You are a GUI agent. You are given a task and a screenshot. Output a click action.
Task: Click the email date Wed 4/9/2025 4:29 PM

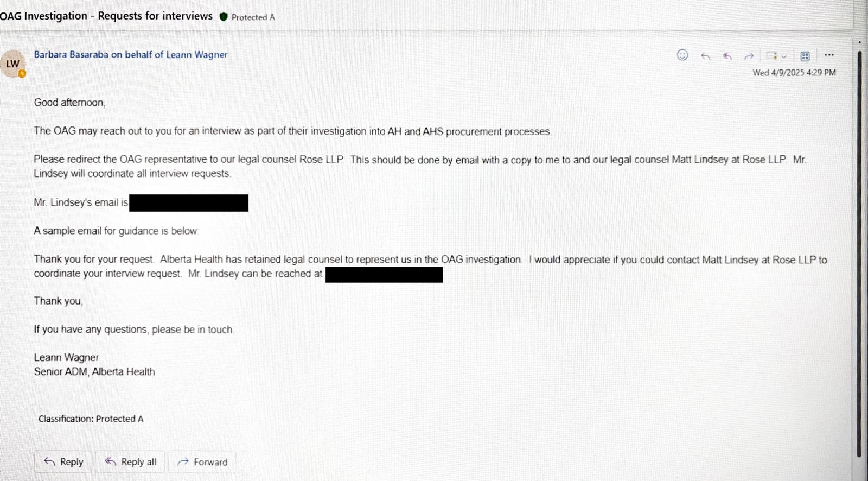(x=794, y=72)
